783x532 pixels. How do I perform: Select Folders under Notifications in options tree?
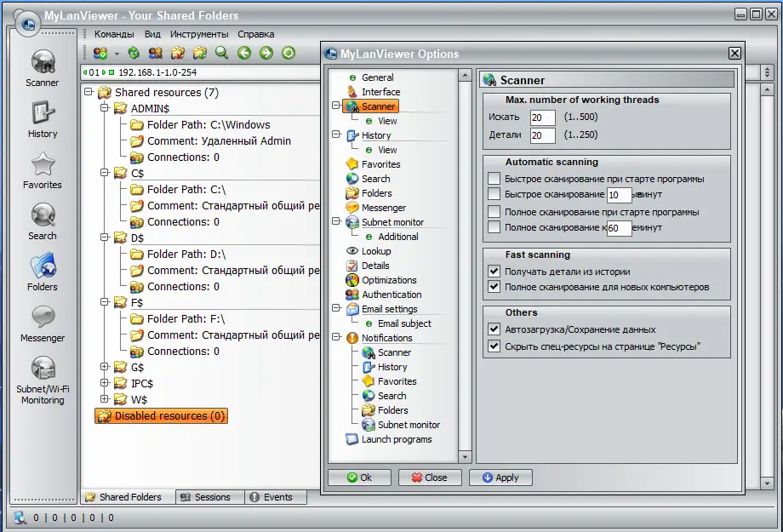pos(386,410)
